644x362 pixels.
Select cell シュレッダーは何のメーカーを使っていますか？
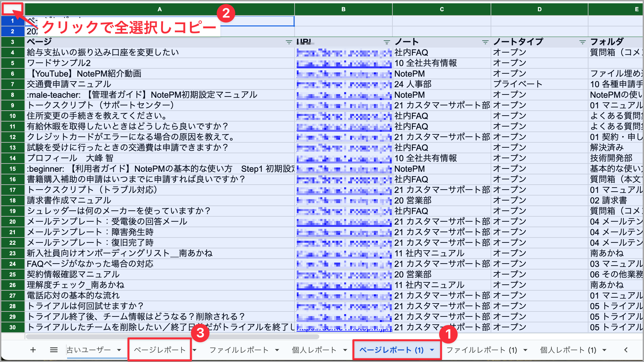tap(160, 211)
